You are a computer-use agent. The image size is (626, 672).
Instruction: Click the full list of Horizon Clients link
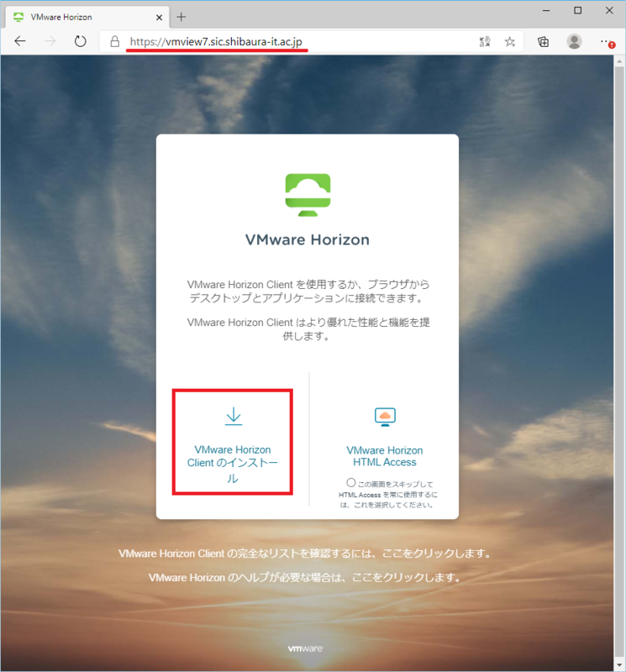pos(305,554)
